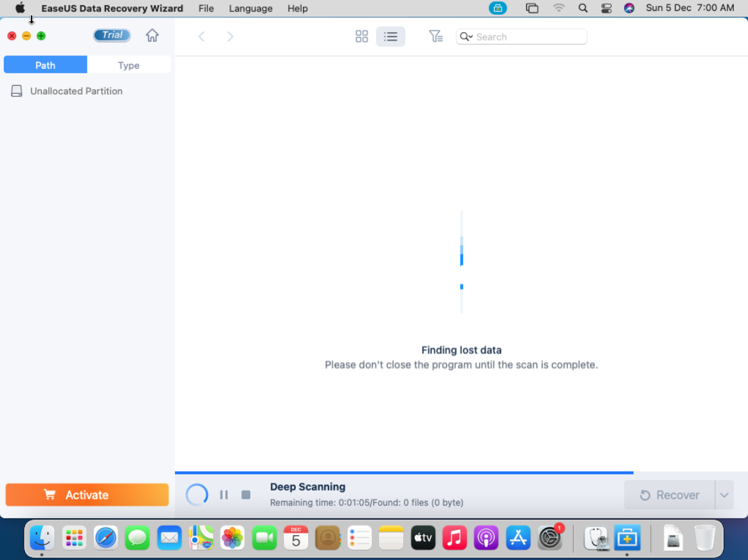The width and height of the screenshot is (748, 560).
Task: Open Photos from the dock
Action: click(x=232, y=538)
